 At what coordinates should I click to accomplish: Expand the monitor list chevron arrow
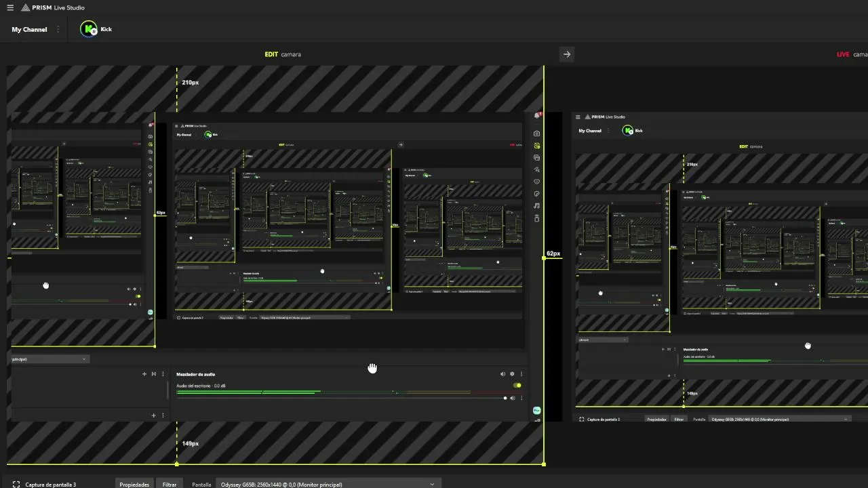click(432, 485)
